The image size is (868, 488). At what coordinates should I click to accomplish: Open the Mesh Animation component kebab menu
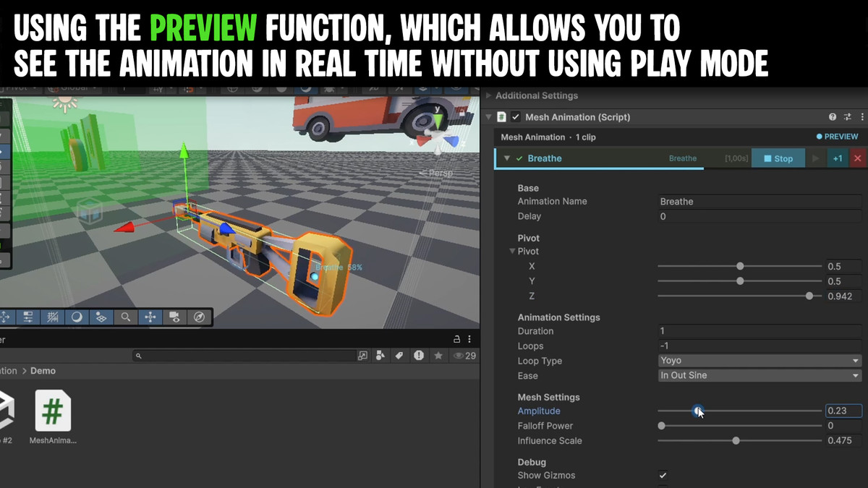pyautogui.click(x=861, y=117)
